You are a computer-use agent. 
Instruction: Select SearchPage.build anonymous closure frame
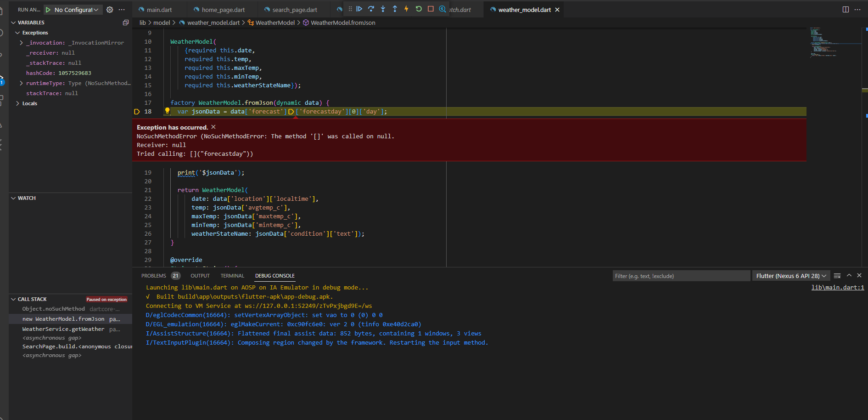(71, 346)
